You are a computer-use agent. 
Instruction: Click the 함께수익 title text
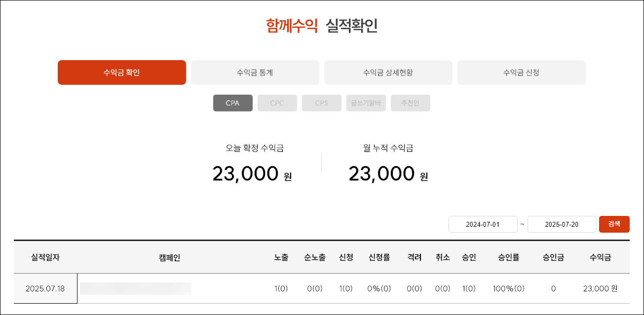pyautogui.click(x=292, y=26)
